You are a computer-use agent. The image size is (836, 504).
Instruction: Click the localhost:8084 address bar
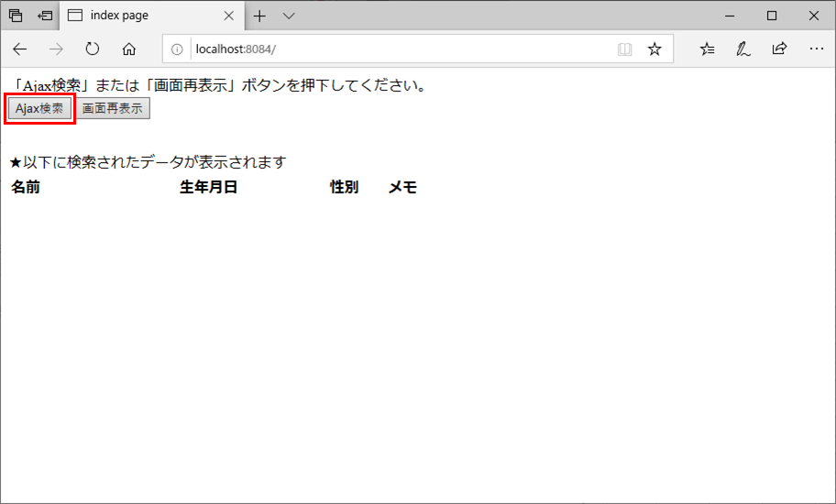point(394,49)
